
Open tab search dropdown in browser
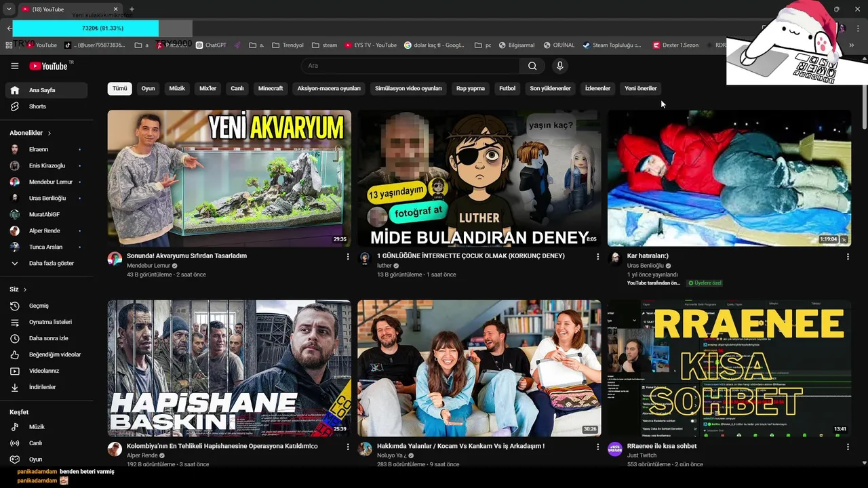9,9
